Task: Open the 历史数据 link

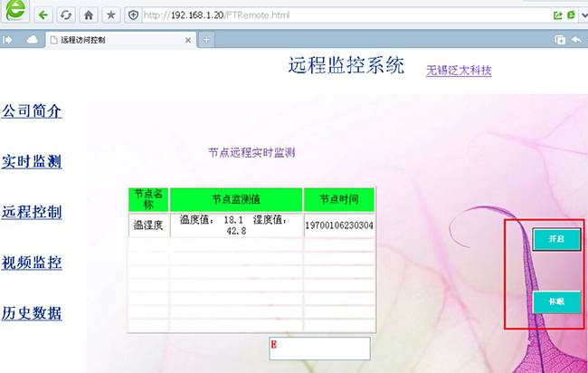Action: [32, 313]
